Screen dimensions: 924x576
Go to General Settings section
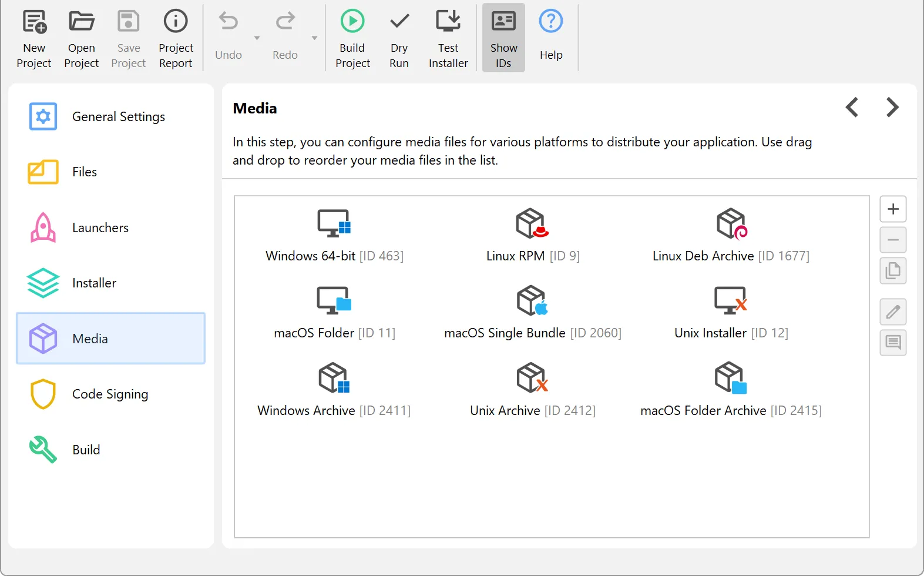111,116
